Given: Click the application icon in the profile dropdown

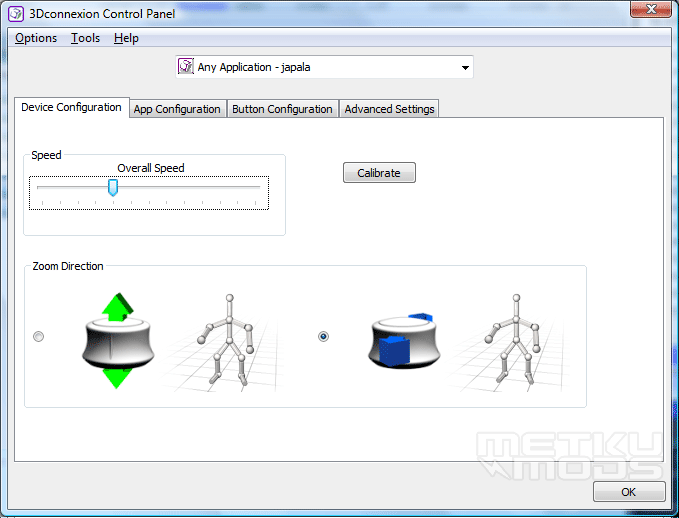Looking at the screenshot, I should (x=185, y=67).
